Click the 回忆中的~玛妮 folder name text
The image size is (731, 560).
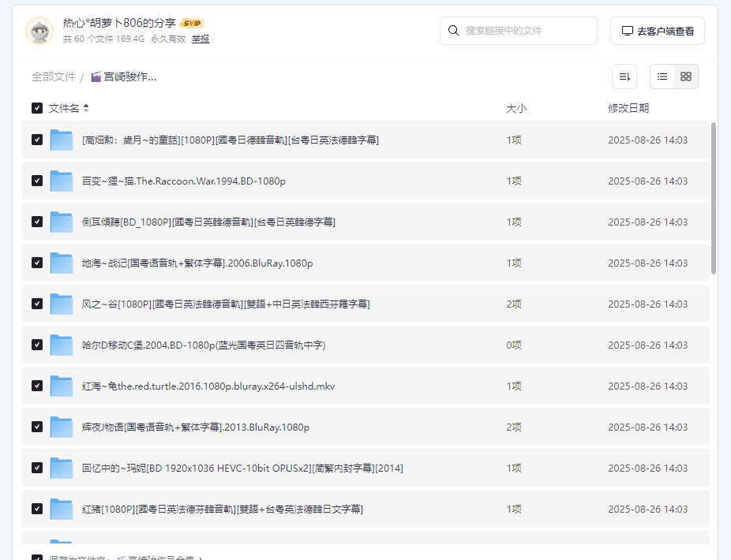tap(242, 468)
